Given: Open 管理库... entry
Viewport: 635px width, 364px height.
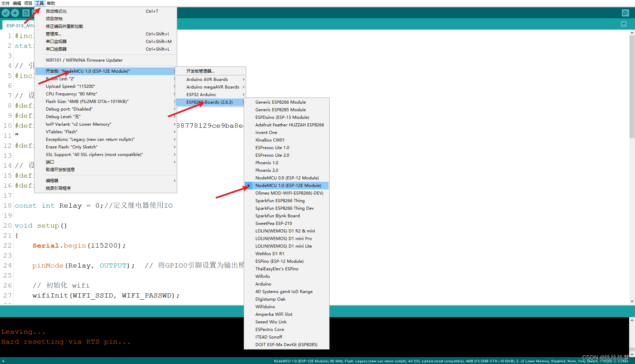Looking at the screenshot, I should pyautogui.click(x=105, y=34).
